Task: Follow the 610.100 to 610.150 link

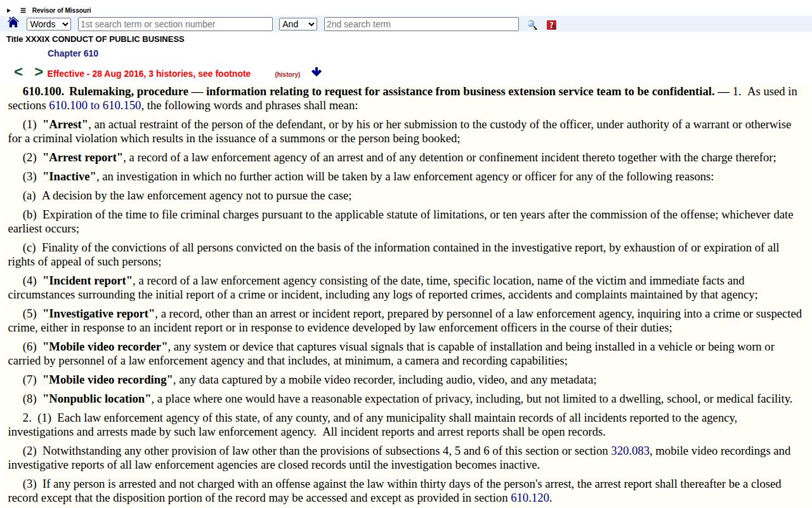Action: click(x=95, y=105)
